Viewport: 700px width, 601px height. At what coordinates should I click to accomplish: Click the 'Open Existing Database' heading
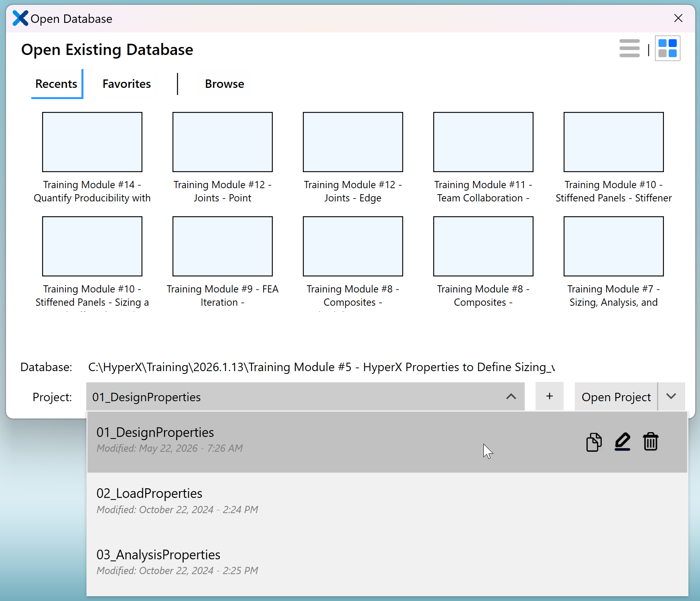coord(107,50)
